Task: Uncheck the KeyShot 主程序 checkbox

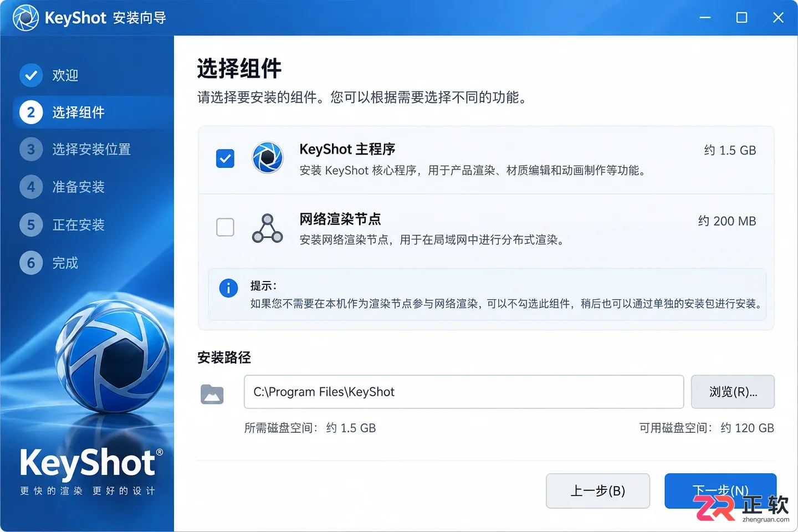Action: (x=225, y=158)
